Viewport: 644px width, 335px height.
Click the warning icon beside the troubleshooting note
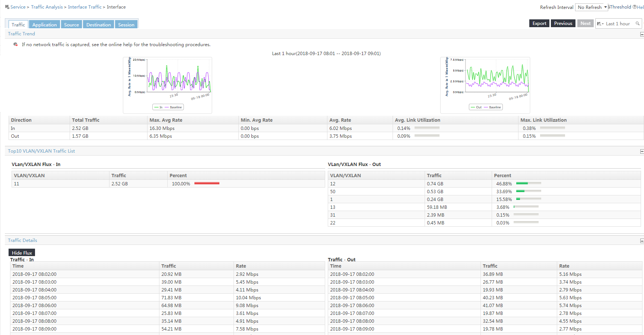point(16,44)
